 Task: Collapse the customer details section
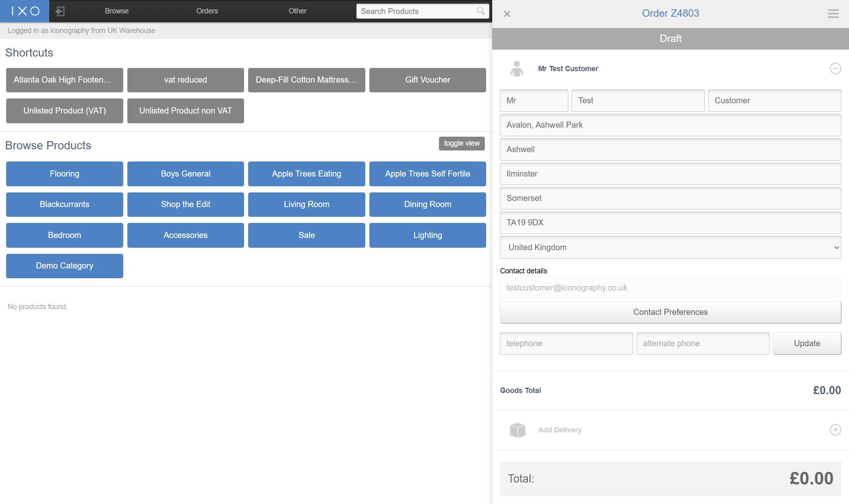[x=835, y=69]
